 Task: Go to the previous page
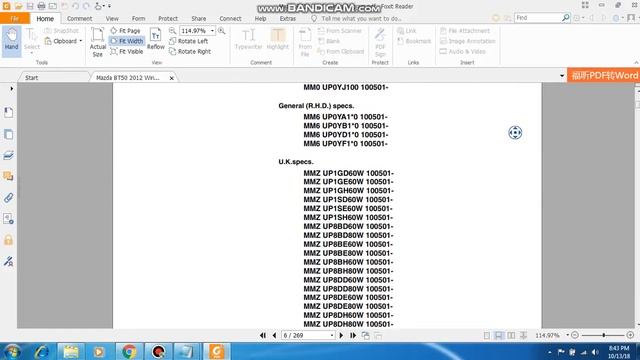[274, 336]
